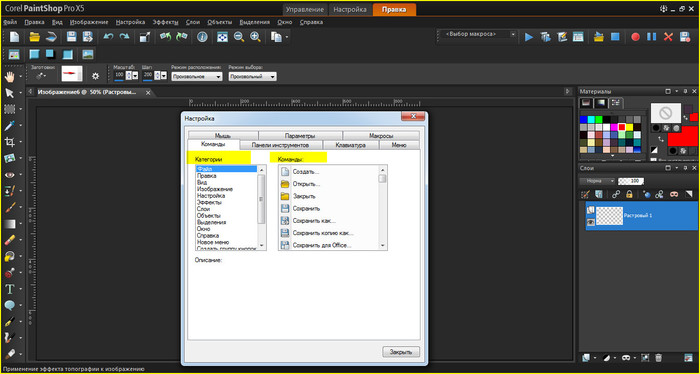This screenshot has height=374, width=700.
Task: Click the Undo arrow icon
Action: pyautogui.click(x=108, y=37)
